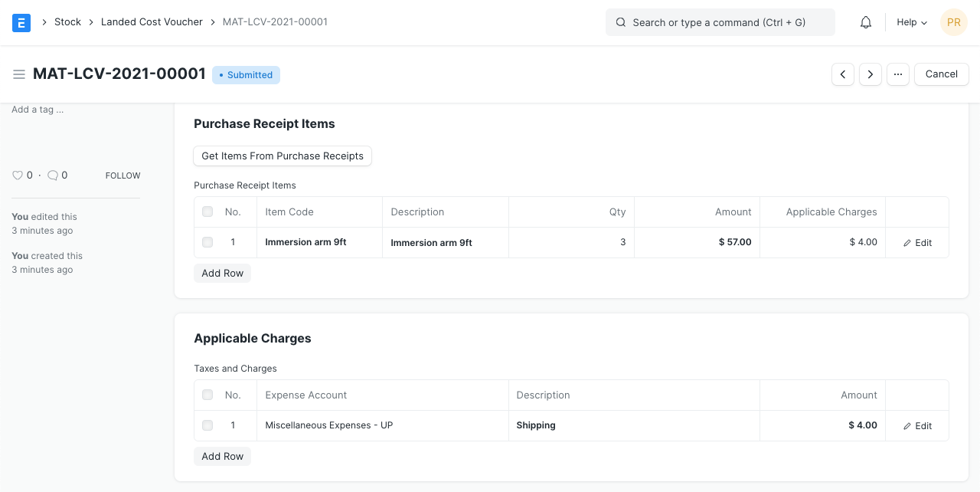Check the Shipping charge row checkbox
980x492 pixels.
207,425
